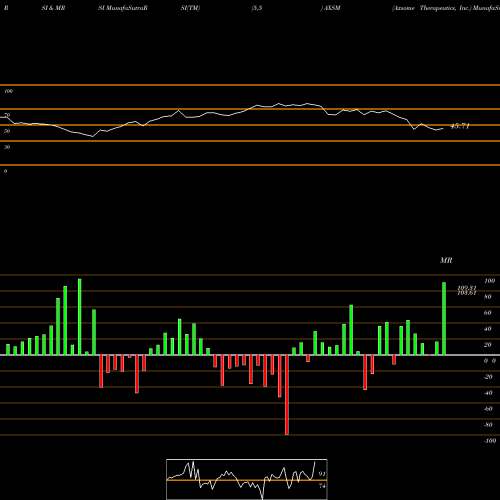This screenshot has height=500, width=500.
Task: Click the RSI value label 45.71
Action: [460, 126]
